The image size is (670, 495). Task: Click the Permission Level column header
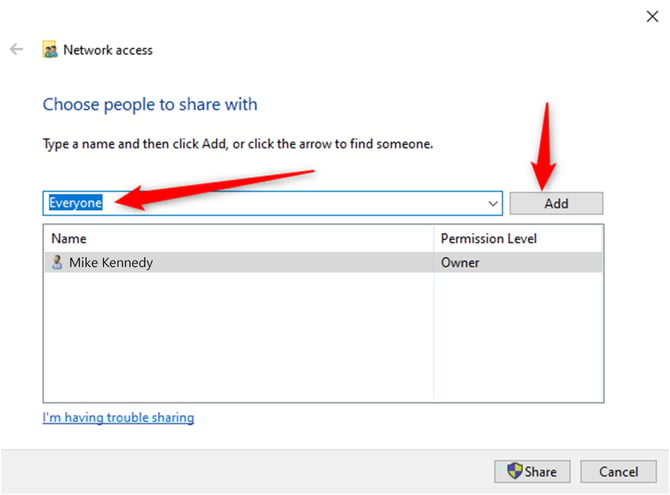click(x=489, y=239)
